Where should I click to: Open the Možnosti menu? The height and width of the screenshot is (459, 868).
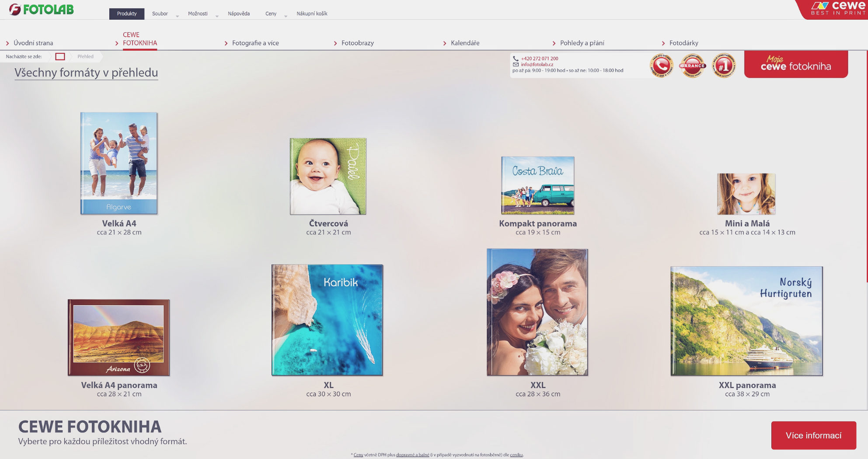point(198,14)
